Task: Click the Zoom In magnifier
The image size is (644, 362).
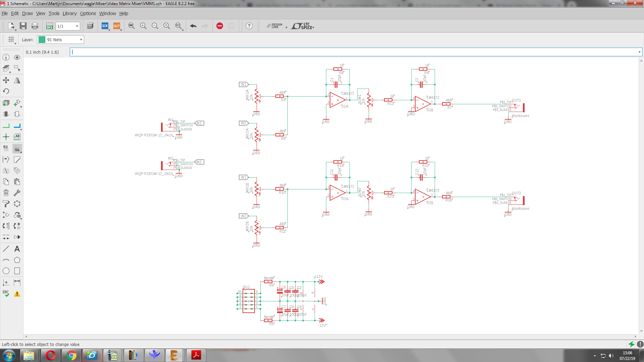Action: [143, 26]
